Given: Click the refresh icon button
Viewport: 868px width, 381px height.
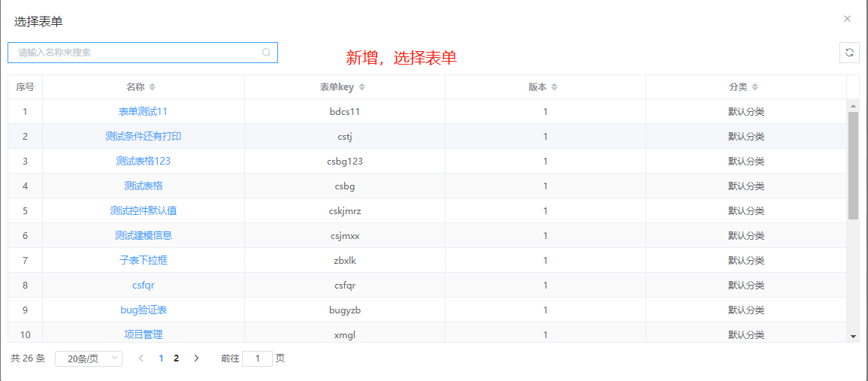Looking at the screenshot, I should (x=849, y=53).
